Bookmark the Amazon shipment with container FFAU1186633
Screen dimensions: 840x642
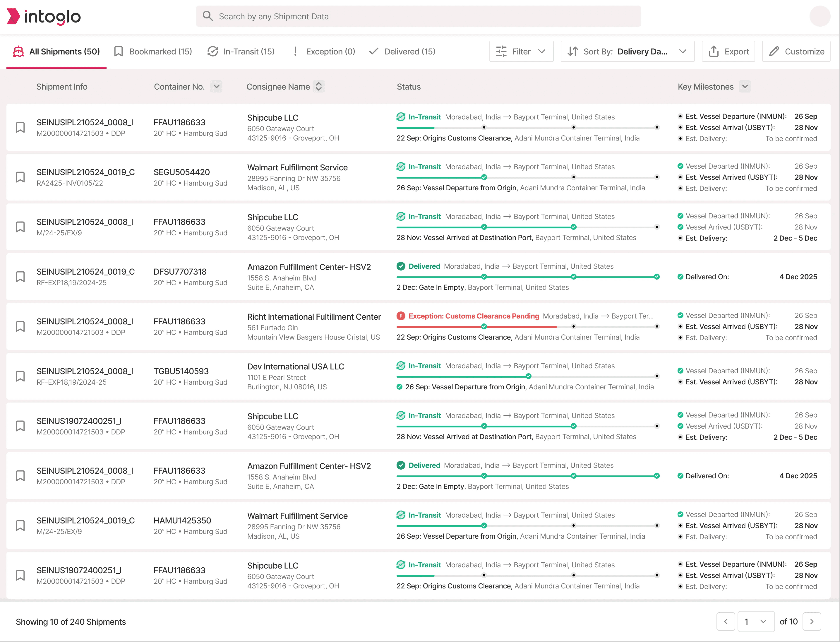click(x=20, y=476)
